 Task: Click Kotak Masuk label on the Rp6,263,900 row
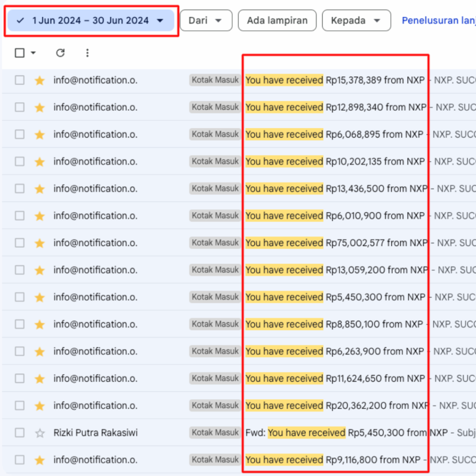[x=215, y=351]
